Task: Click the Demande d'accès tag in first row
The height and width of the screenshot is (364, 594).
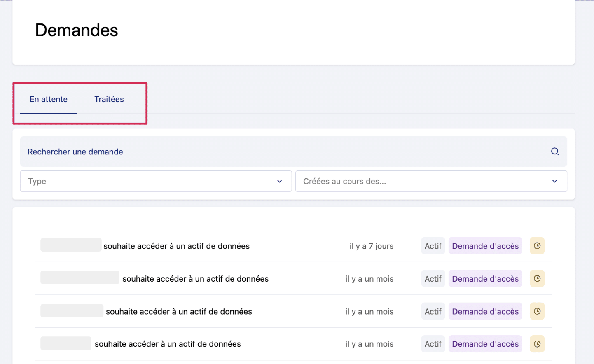Action: [x=485, y=246]
